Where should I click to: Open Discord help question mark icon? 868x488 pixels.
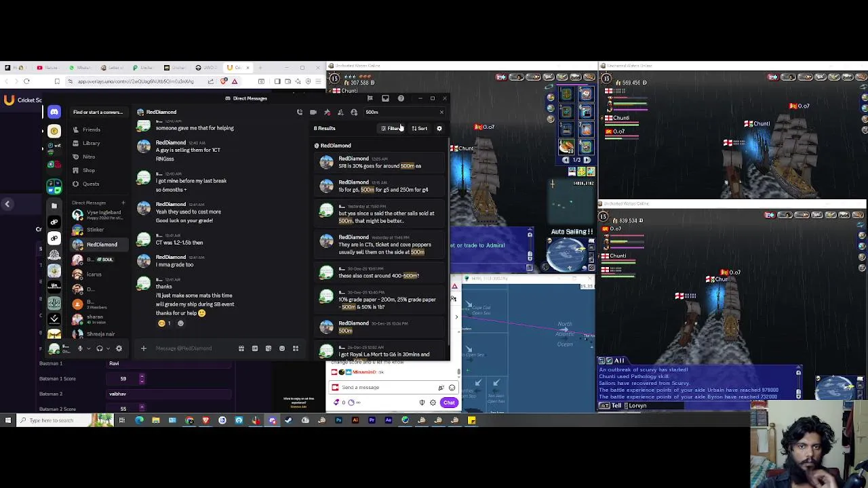(x=401, y=98)
